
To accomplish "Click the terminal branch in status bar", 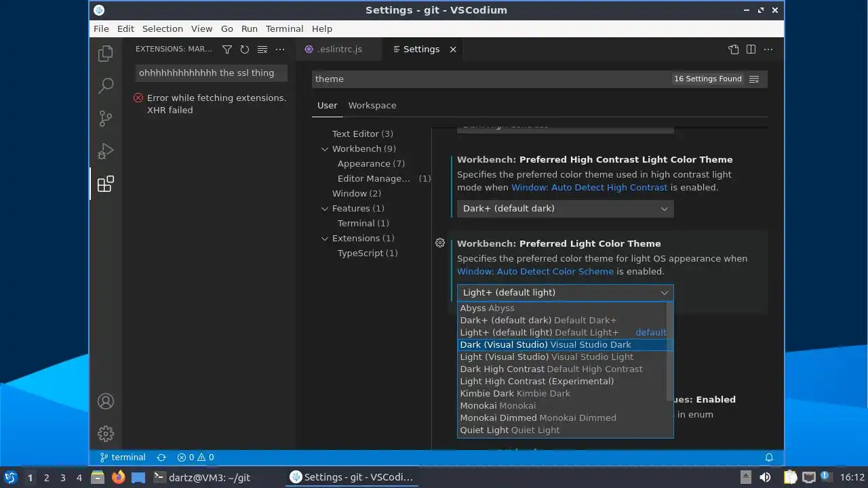I will click(123, 457).
